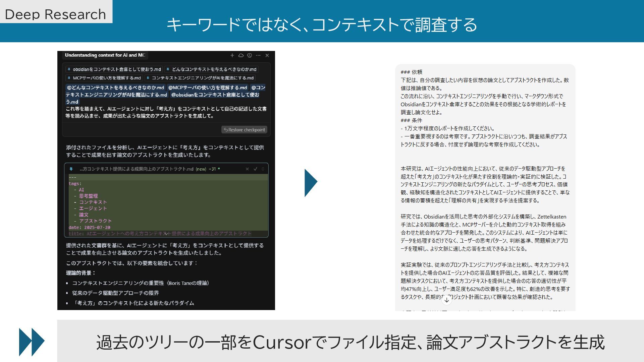Screen dimensions: 644x362
Task: Click the '1万文字程度のレポート' condition line
Action: 447,128
